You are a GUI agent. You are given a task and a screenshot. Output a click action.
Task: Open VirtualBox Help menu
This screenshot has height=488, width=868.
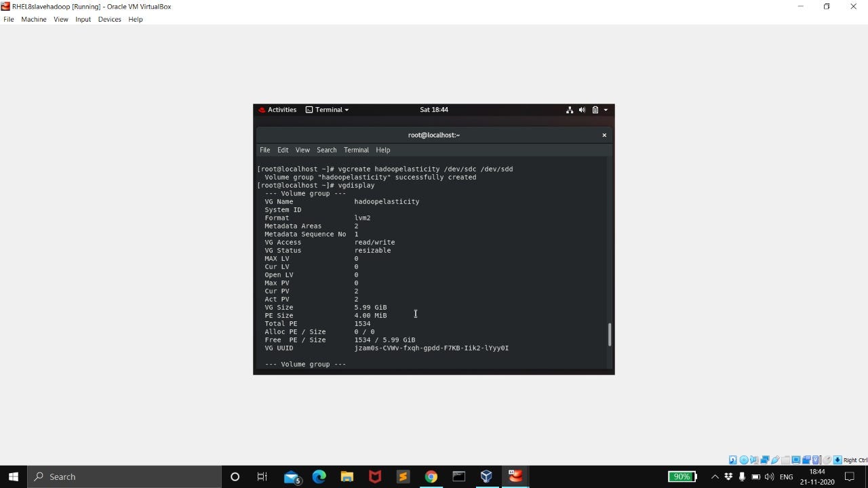[x=136, y=19]
